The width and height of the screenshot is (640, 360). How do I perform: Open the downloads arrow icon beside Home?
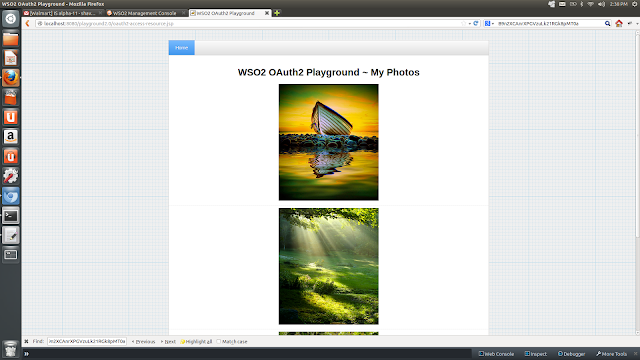629,24
